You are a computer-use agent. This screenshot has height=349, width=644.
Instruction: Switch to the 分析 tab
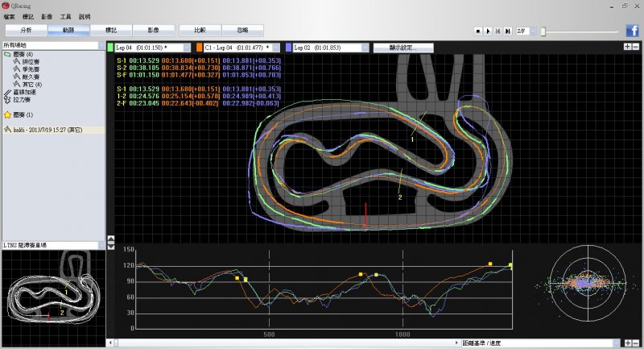point(27,31)
